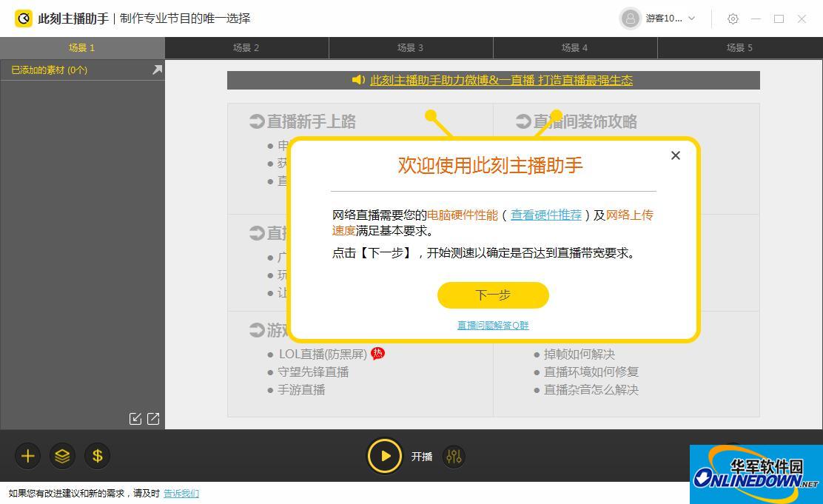
Task: Click the import arrow-in-box icon
Action: [135, 418]
